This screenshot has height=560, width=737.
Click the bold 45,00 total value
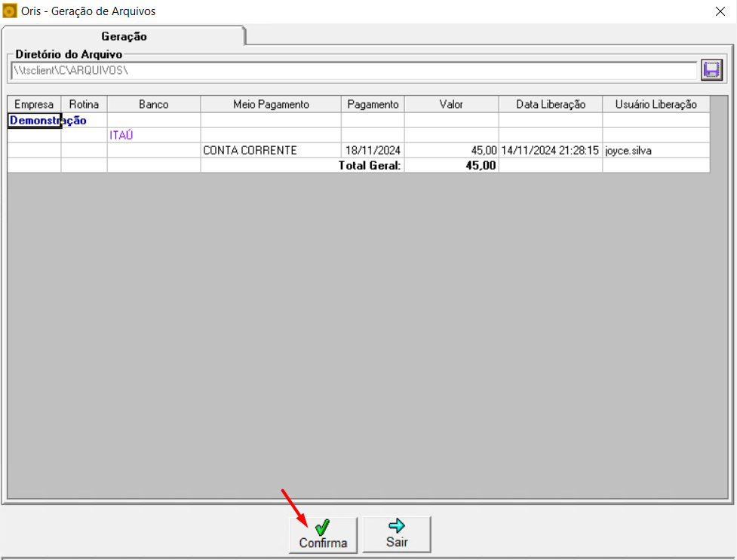click(481, 165)
